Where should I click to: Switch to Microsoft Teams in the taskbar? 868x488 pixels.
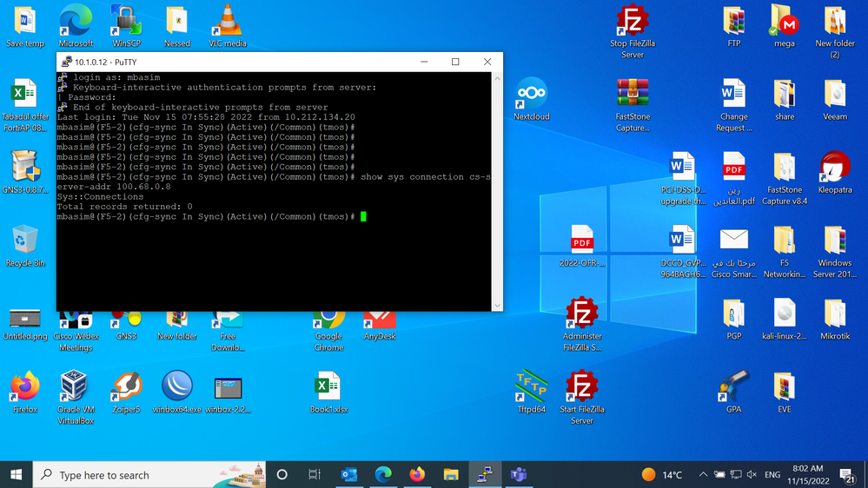pyautogui.click(x=519, y=474)
